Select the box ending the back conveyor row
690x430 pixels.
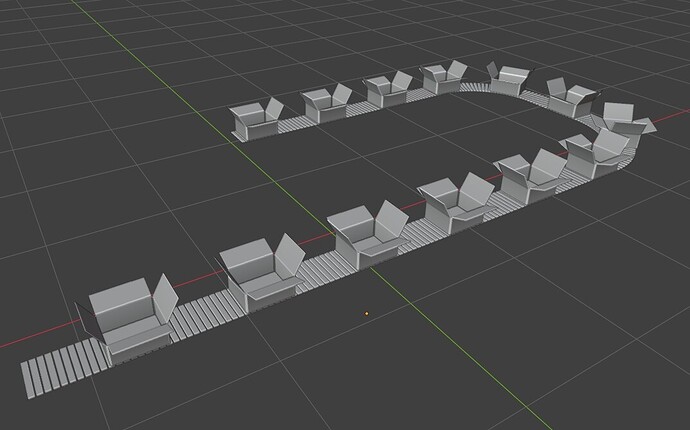(256, 119)
